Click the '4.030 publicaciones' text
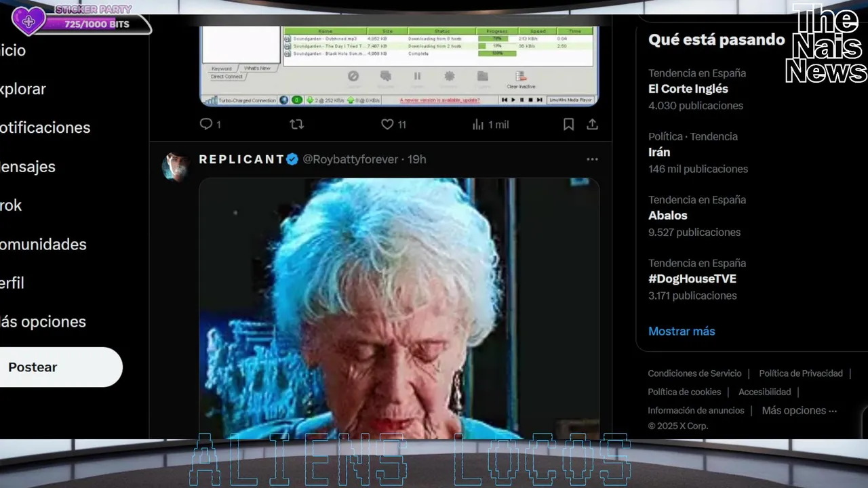Screen dimensions: 868x488 (696, 106)
